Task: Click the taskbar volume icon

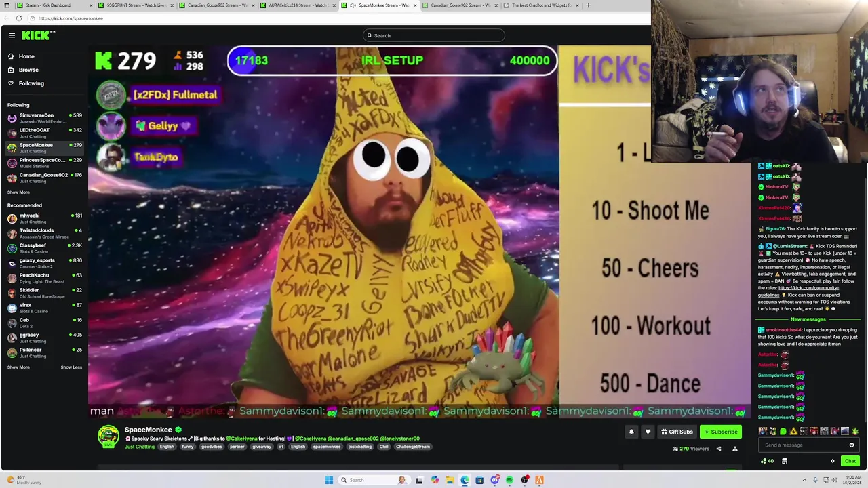Action: tap(834, 480)
